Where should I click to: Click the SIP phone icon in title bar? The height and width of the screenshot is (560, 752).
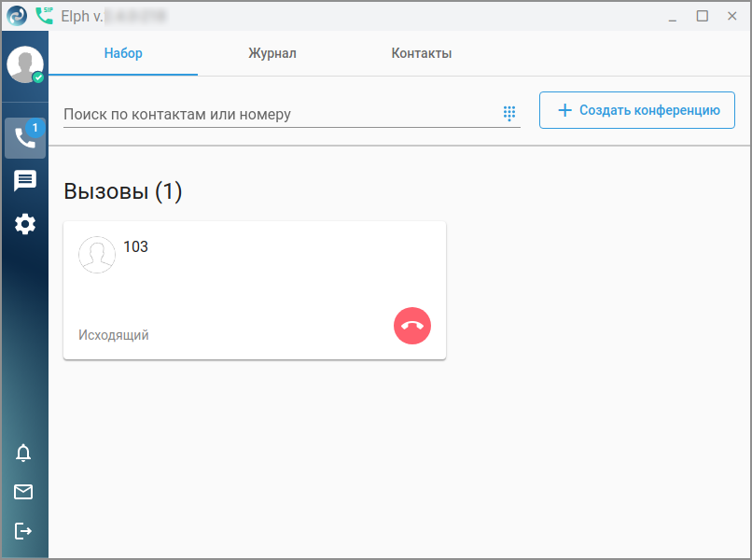(44, 15)
